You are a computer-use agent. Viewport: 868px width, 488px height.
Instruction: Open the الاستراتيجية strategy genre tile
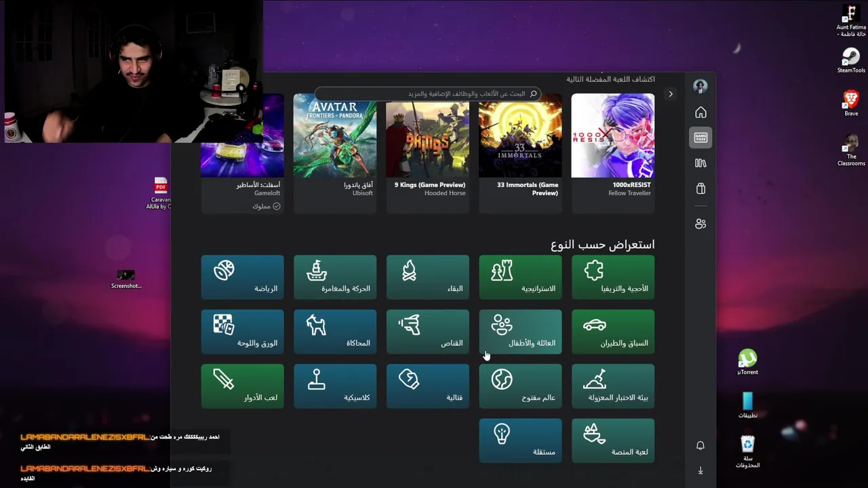(520, 277)
